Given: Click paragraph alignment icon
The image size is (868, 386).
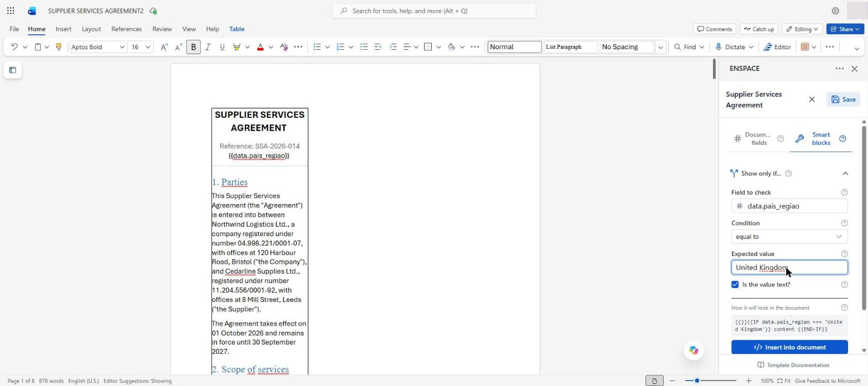Looking at the screenshot, I should [x=407, y=47].
